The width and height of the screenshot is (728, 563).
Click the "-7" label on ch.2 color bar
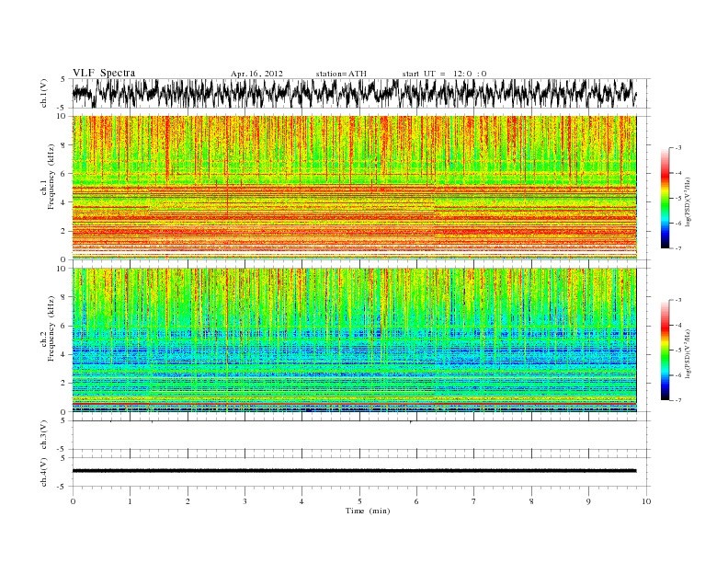coord(678,400)
